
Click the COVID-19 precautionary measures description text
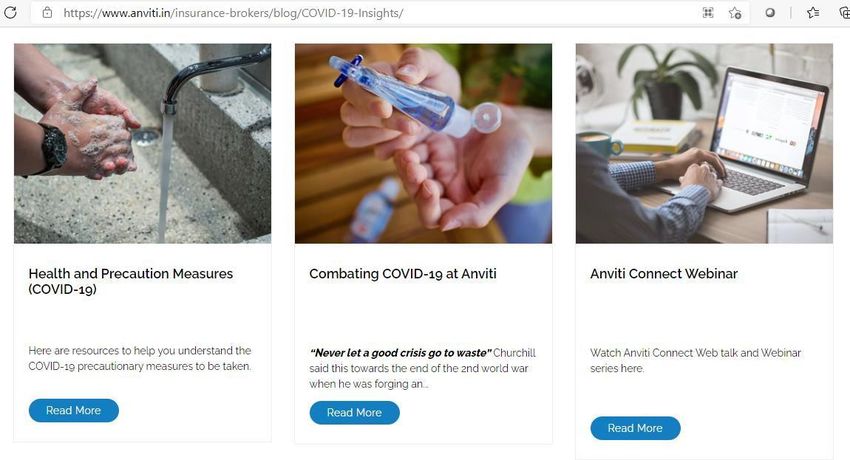[x=140, y=359]
